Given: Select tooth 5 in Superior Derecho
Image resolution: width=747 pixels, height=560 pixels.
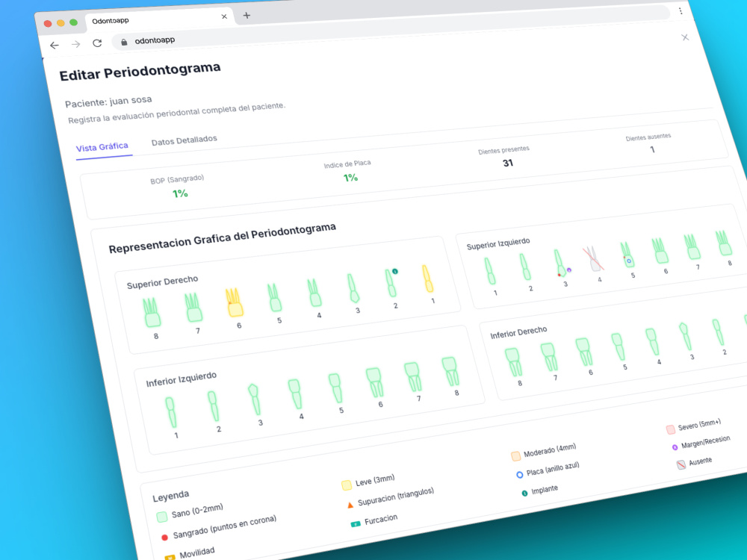Looking at the screenshot, I should coord(274,298).
